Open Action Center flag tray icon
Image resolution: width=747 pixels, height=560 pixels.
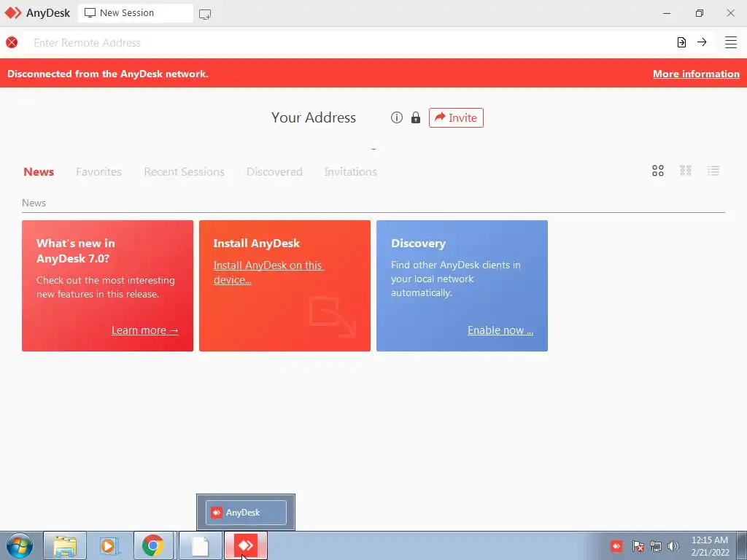638,546
